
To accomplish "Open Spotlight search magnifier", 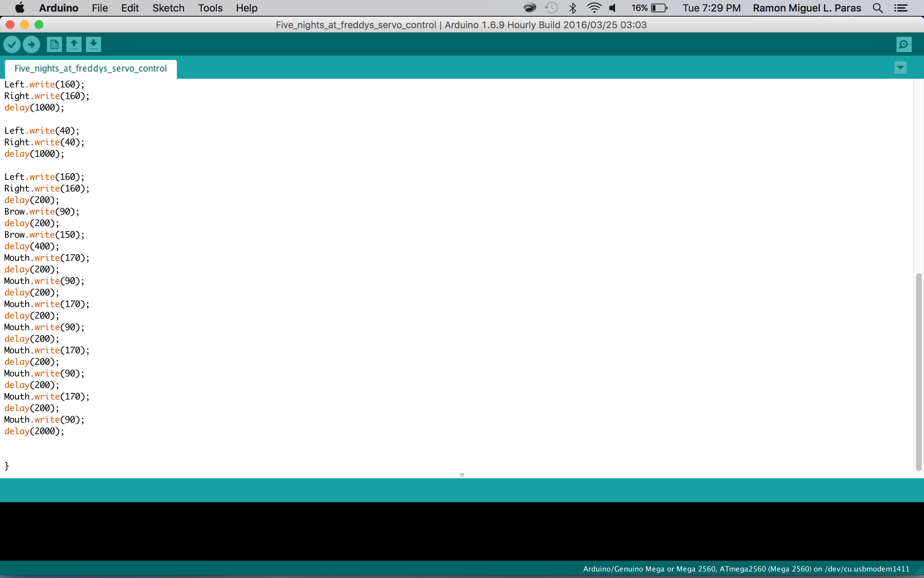I will tap(877, 8).
